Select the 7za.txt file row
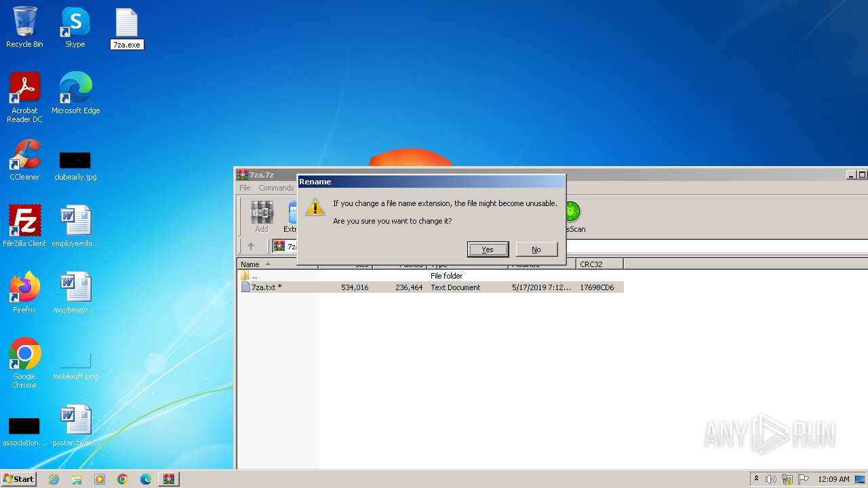This screenshot has height=488, width=868. (430, 287)
